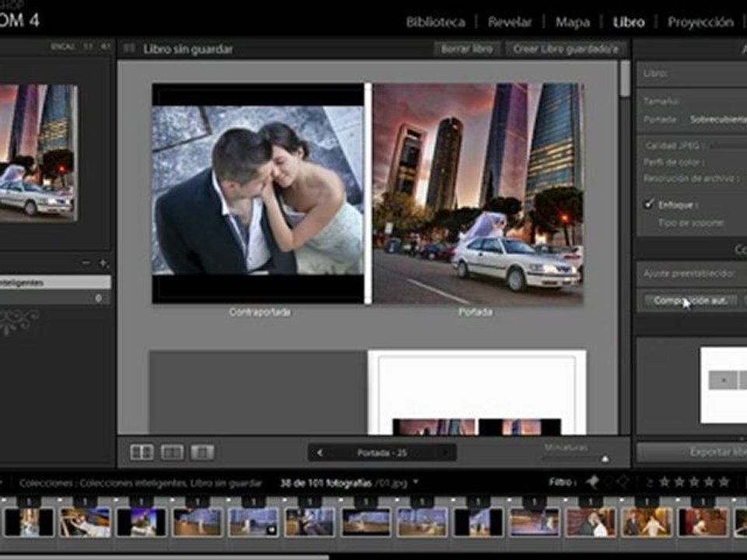Switch to the Biblioteca module
Screen dimensions: 747x560
pyautogui.click(x=436, y=22)
